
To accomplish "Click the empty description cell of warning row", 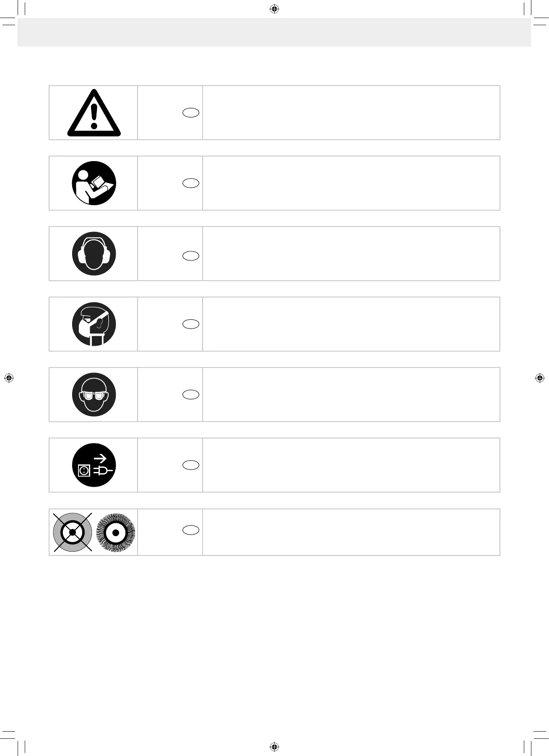I will (x=351, y=112).
